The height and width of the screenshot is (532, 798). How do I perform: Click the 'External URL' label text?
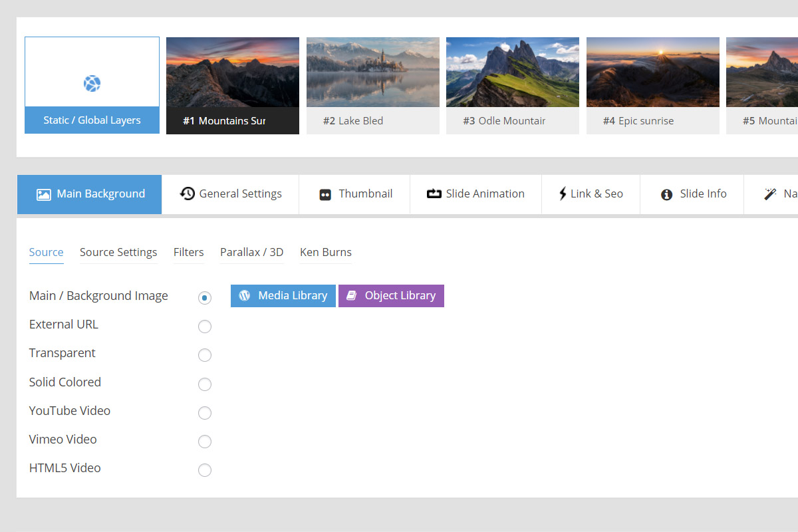point(64,325)
